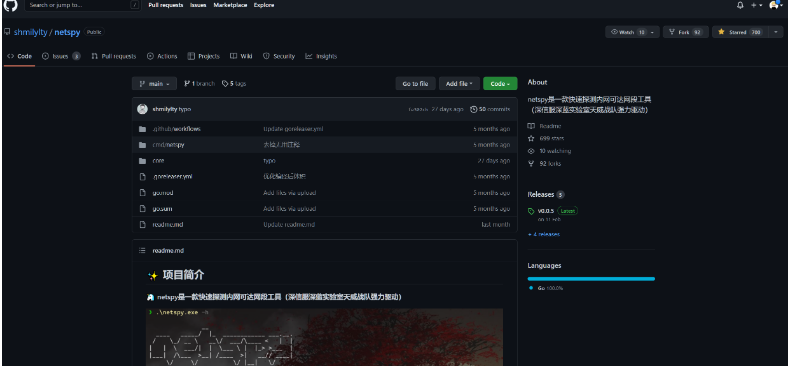
Task: Open the core folder
Action: pos(158,161)
